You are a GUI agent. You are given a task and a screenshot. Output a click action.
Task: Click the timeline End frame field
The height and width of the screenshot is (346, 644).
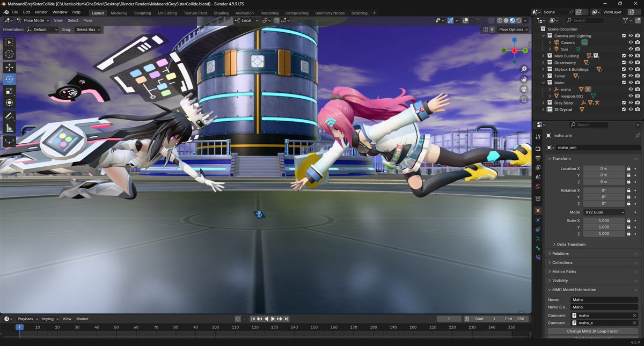point(515,319)
